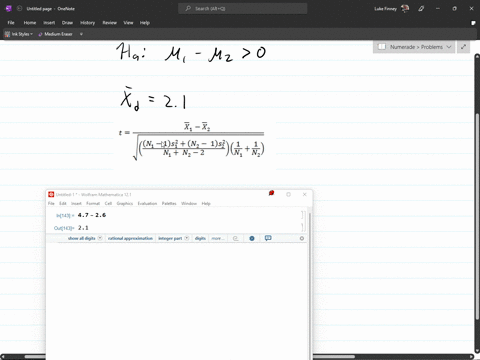
Task: Click the Wolfram Mathematica window icon
Action: [x=51, y=194]
